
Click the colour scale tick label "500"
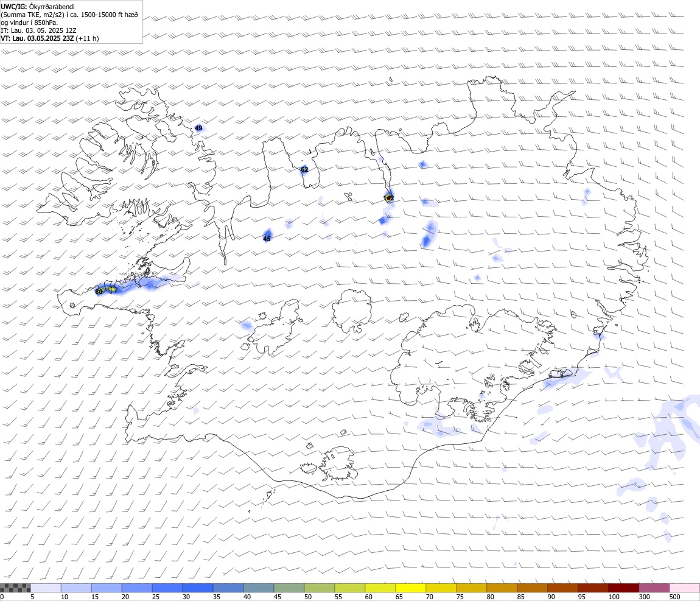tap(675, 597)
